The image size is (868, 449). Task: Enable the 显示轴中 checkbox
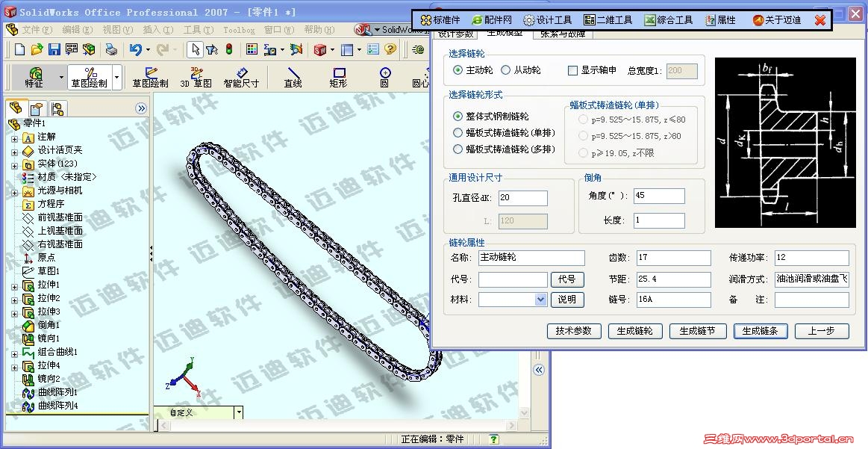[x=571, y=70]
